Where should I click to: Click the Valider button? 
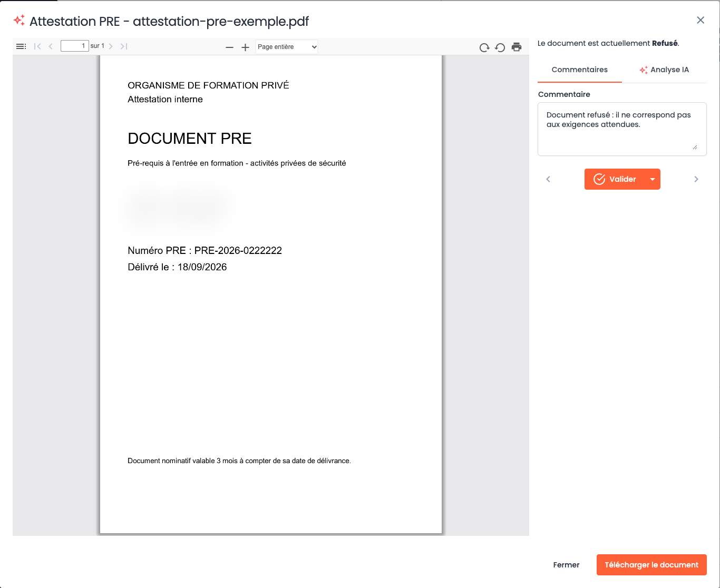[615, 179]
